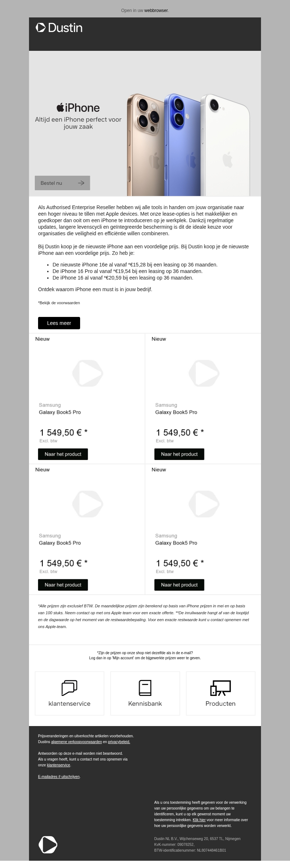
Task: Open the Producten devices icon
Action: (x=220, y=688)
